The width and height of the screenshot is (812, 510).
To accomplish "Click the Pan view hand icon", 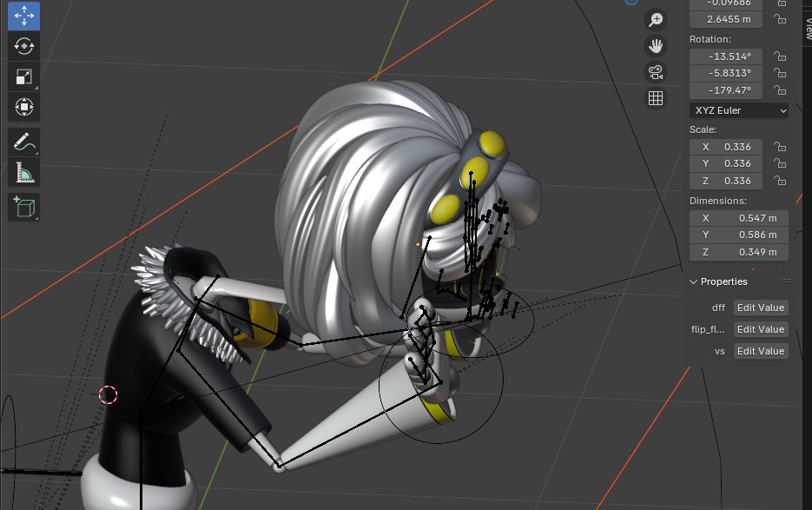I will coord(656,45).
